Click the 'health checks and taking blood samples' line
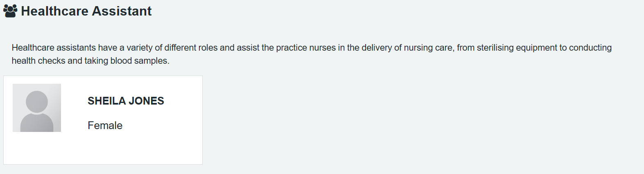The width and height of the screenshot is (644, 174). click(x=90, y=61)
